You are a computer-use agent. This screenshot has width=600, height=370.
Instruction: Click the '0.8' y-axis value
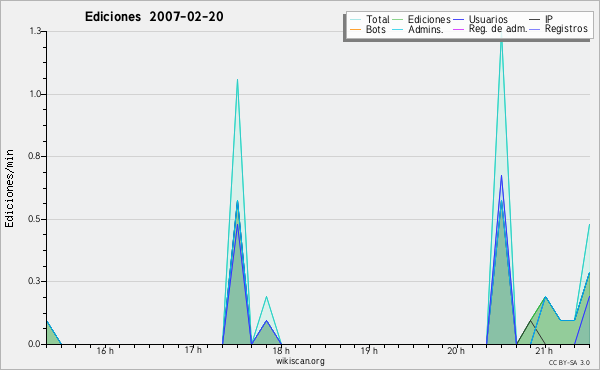(34, 156)
